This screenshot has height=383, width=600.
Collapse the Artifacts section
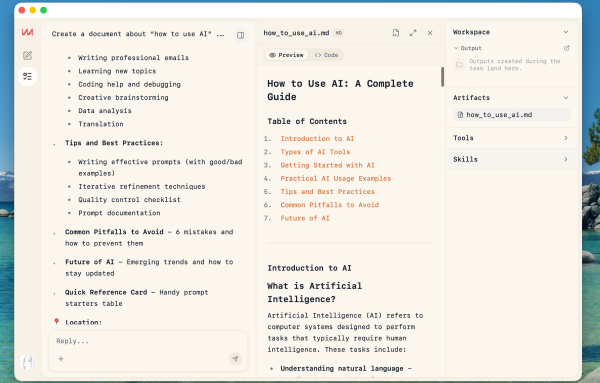[566, 98]
